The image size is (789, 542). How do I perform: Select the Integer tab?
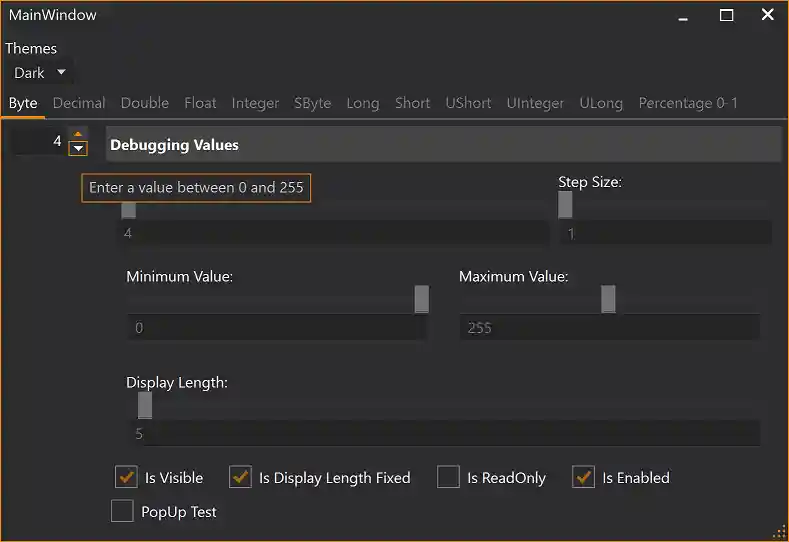(255, 103)
